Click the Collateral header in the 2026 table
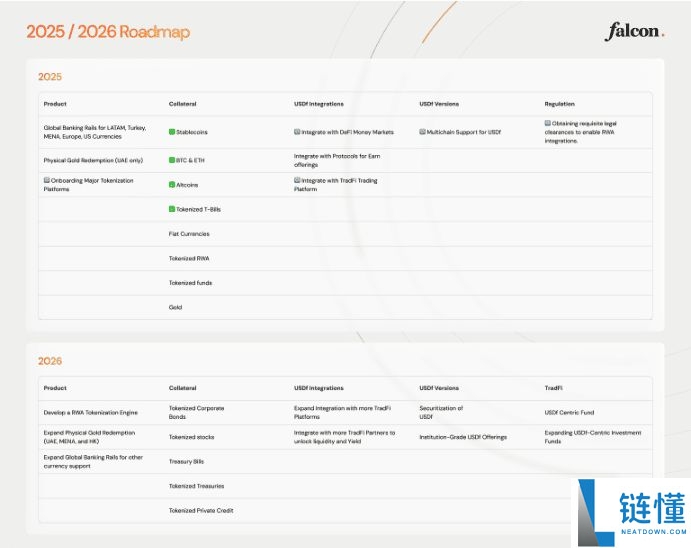 click(182, 388)
